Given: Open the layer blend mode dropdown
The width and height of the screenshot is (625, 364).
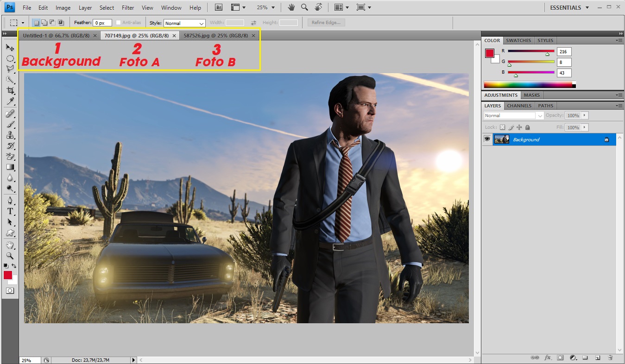Looking at the screenshot, I should click(513, 115).
